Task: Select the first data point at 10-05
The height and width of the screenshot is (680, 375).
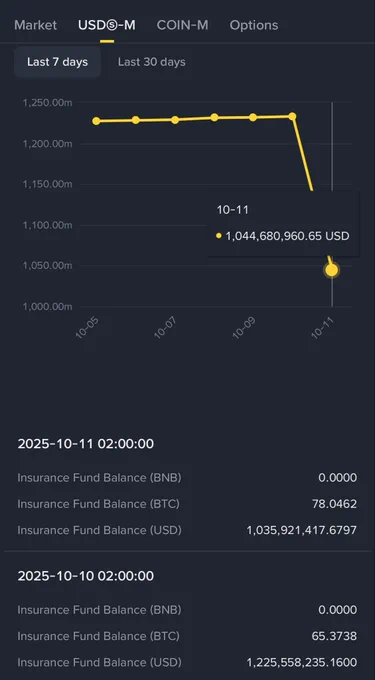Action: pyautogui.click(x=96, y=121)
